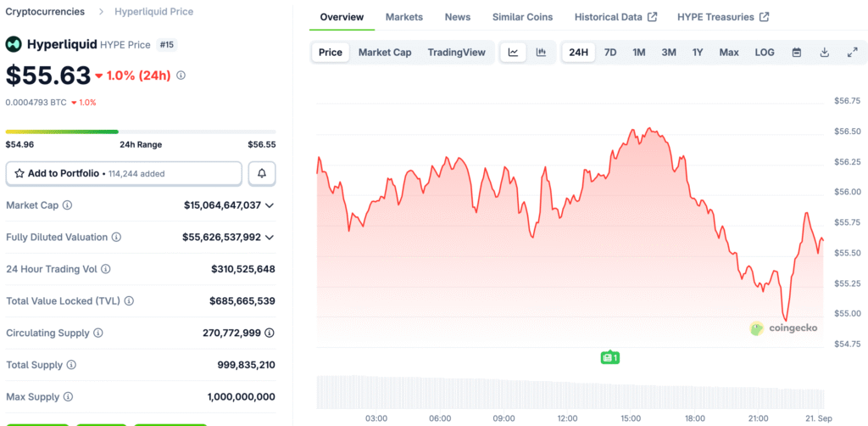The height and width of the screenshot is (426, 868).
Task: Switch to line chart icon
Action: pos(513,53)
